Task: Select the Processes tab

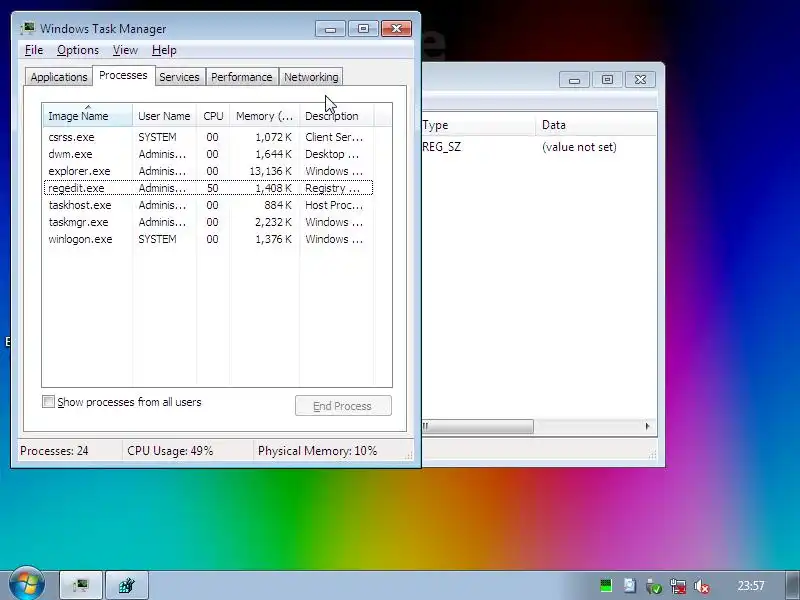Action: (123, 75)
